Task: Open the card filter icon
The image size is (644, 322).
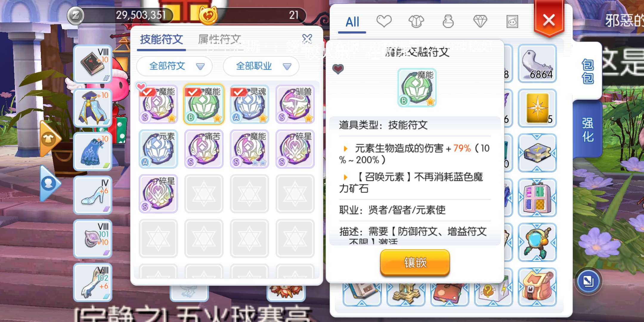Action: [x=512, y=21]
